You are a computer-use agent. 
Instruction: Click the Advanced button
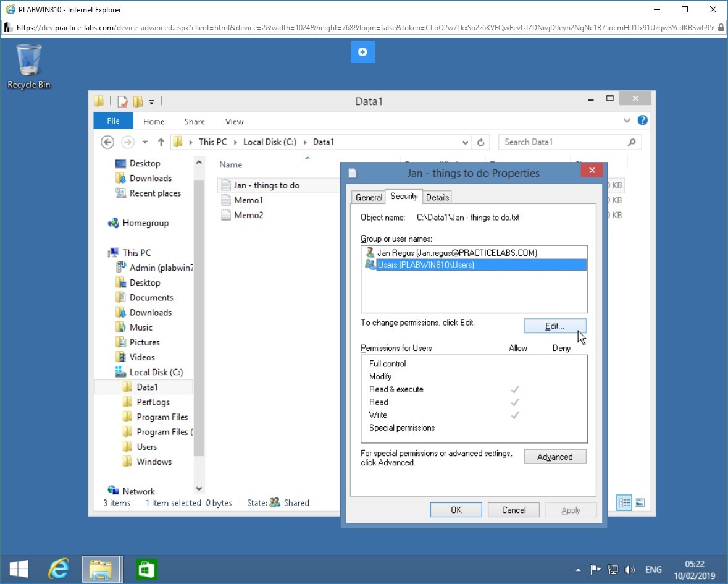click(x=555, y=457)
